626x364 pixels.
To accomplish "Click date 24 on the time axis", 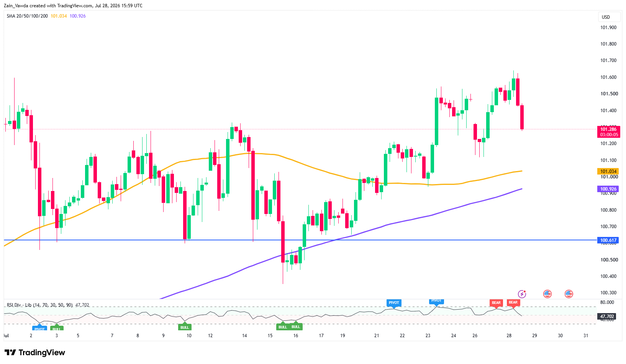I will coord(454,336).
